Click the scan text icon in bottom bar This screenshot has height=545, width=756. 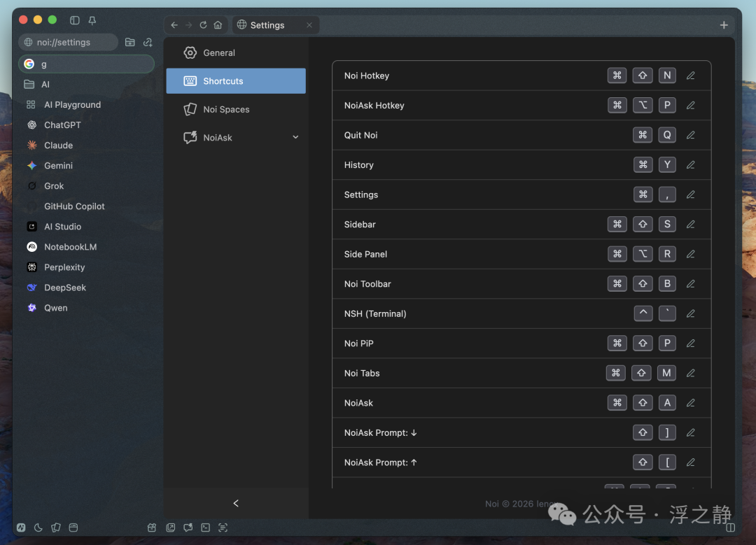pyautogui.click(x=223, y=528)
